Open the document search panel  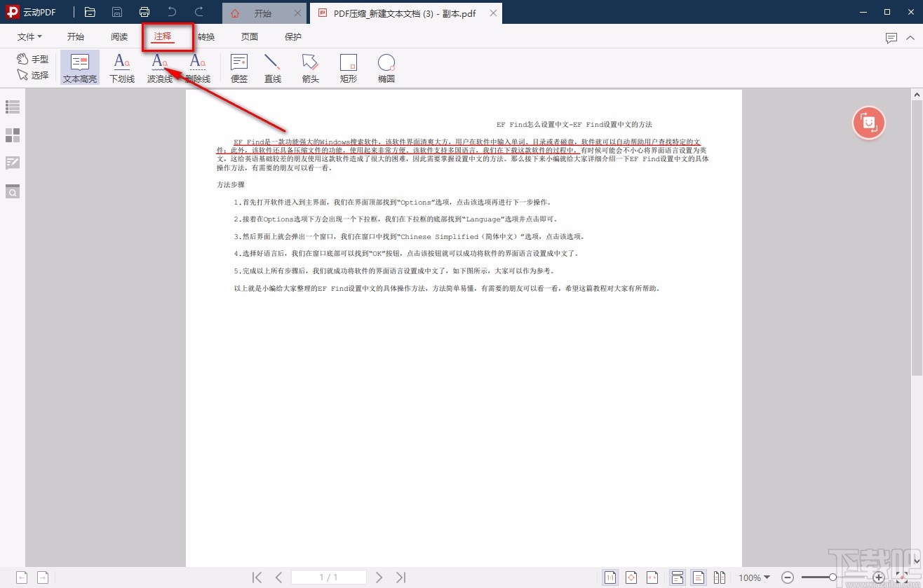pyautogui.click(x=12, y=191)
